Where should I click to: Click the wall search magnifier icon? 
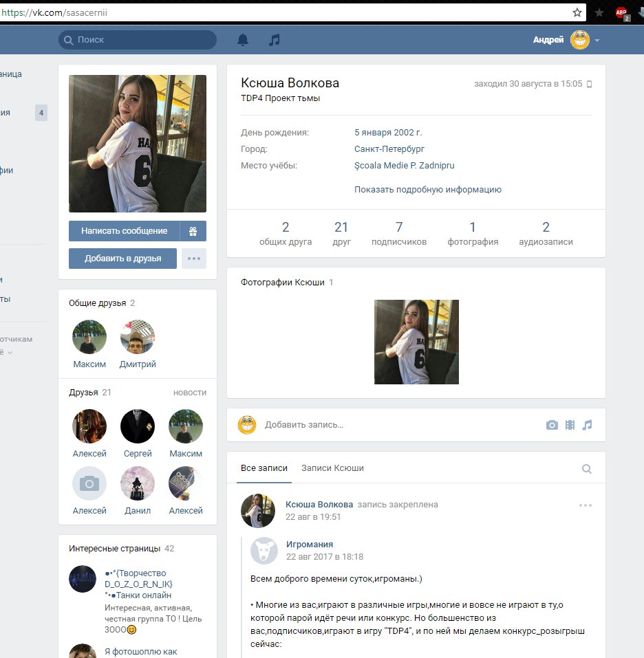click(587, 469)
